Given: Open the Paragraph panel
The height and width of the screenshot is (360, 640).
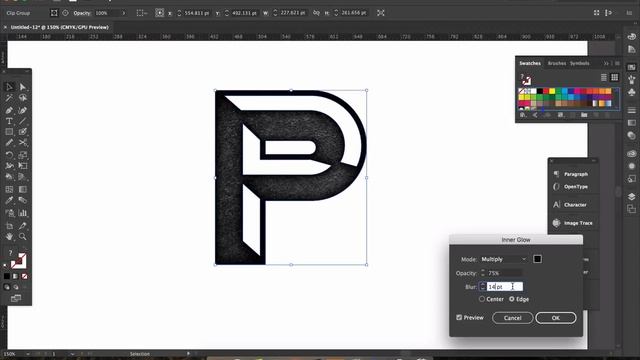Looking at the screenshot, I should (x=576, y=174).
